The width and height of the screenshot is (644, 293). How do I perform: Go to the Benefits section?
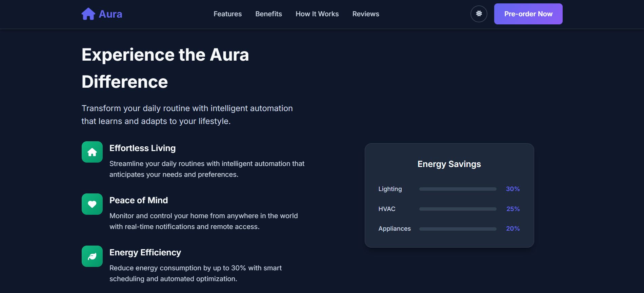(x=268, y=14)
